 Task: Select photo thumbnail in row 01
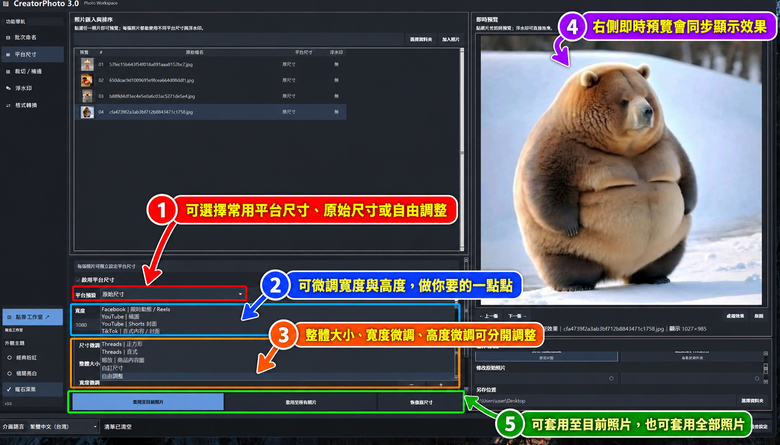87,64
